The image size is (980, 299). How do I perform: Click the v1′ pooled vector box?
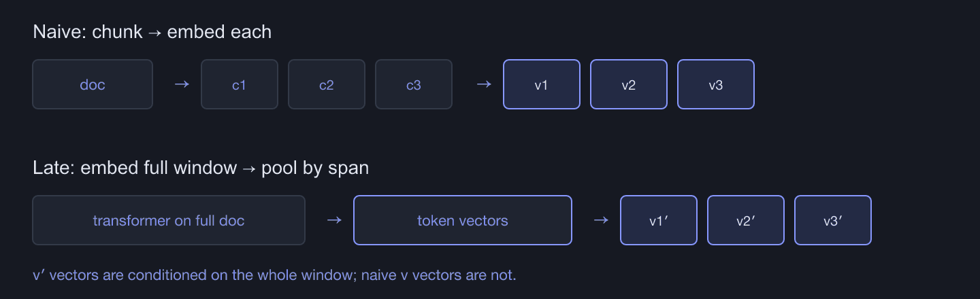(659, 220)
